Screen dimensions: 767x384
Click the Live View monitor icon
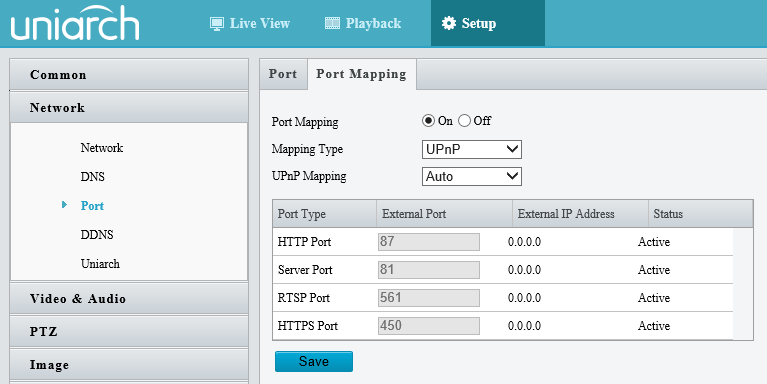point(217,23)
